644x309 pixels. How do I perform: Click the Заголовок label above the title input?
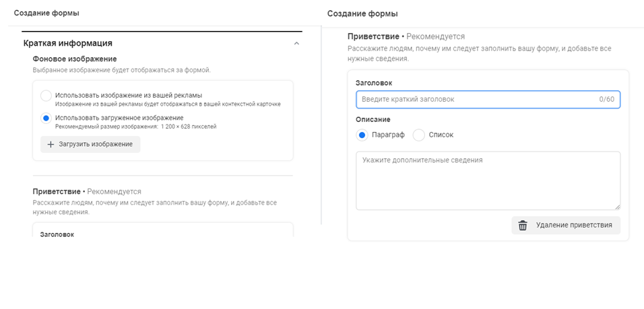375,82
